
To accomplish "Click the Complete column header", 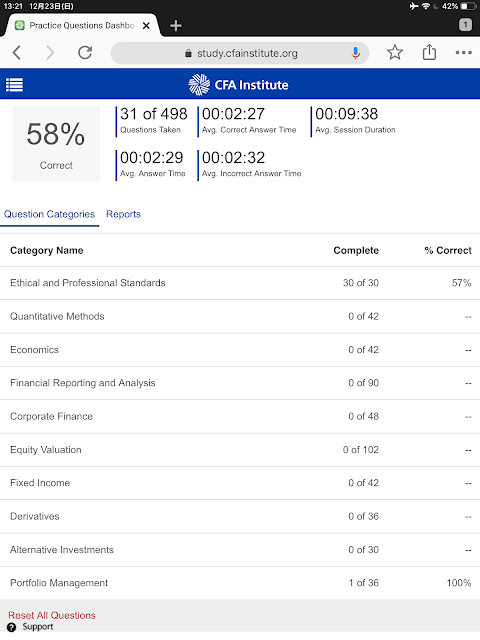I will (356, 250).
